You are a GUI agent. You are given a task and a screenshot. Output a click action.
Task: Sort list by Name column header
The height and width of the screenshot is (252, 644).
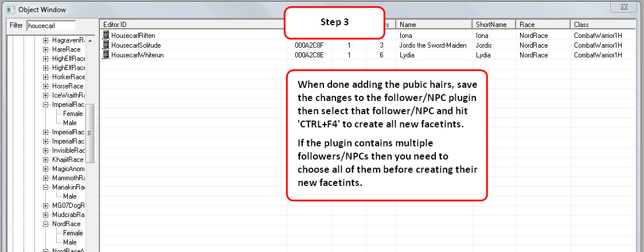coord(434,25)
